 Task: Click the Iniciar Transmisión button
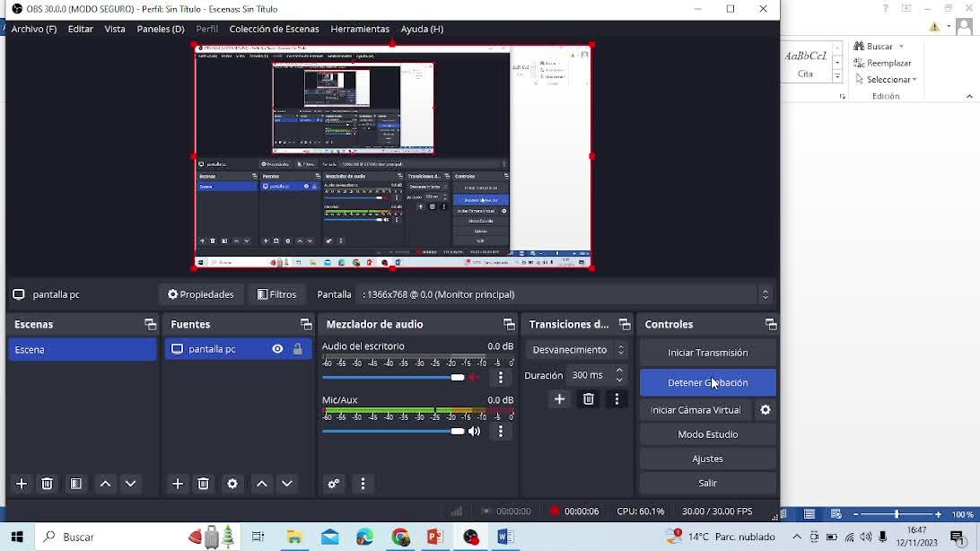click(x=707, y=353)
